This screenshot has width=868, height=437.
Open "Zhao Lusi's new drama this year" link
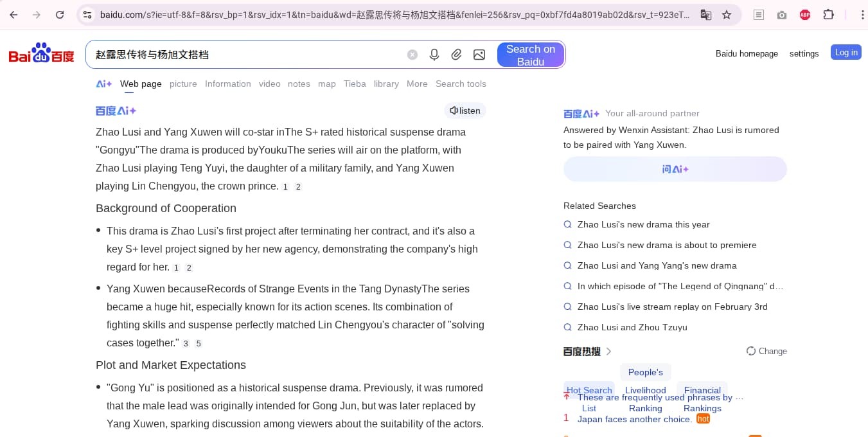click(643, 224)
